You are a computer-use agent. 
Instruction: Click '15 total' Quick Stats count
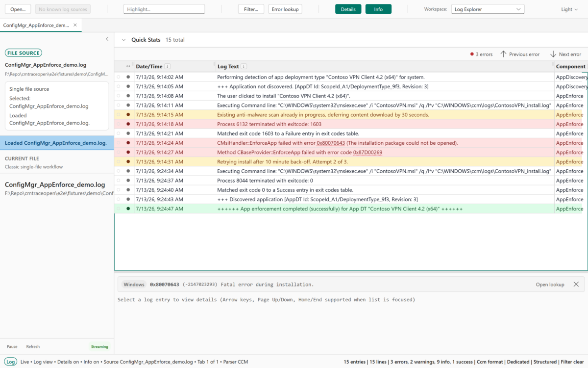tap(175, 40)
